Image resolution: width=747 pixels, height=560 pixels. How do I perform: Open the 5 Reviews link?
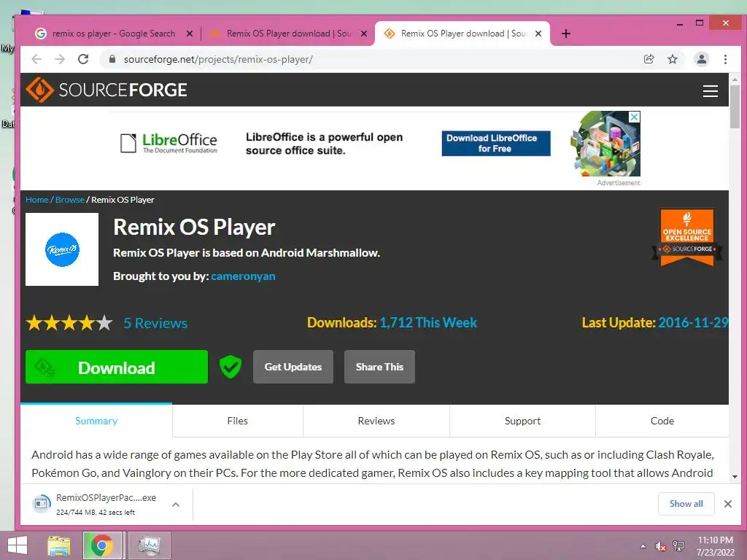(155, 323)
